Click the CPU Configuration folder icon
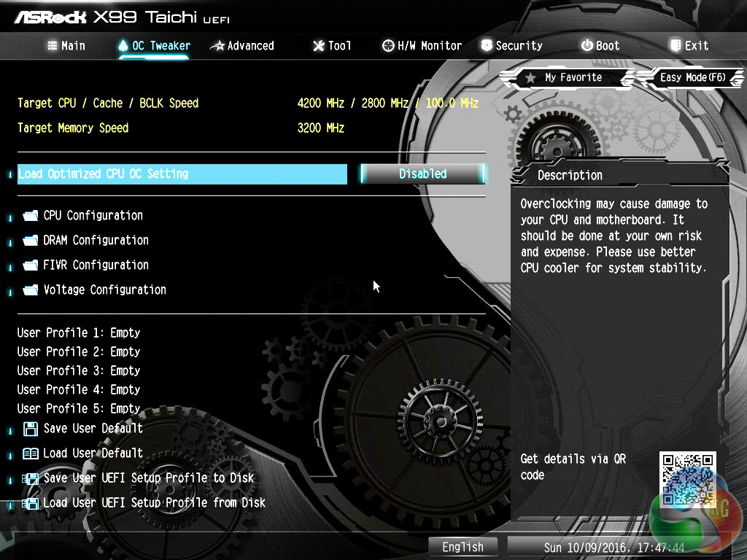This screenshot has height=560, width=747. (x=31, y=216)
